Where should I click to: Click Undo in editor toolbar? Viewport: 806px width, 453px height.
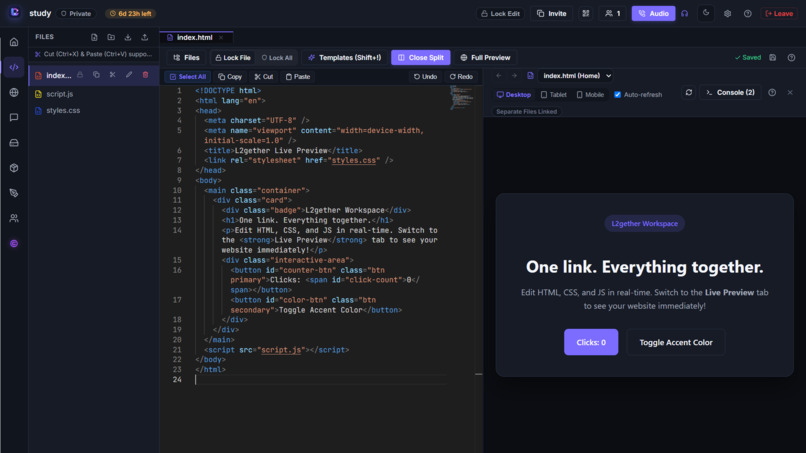(x=425, y=77)
